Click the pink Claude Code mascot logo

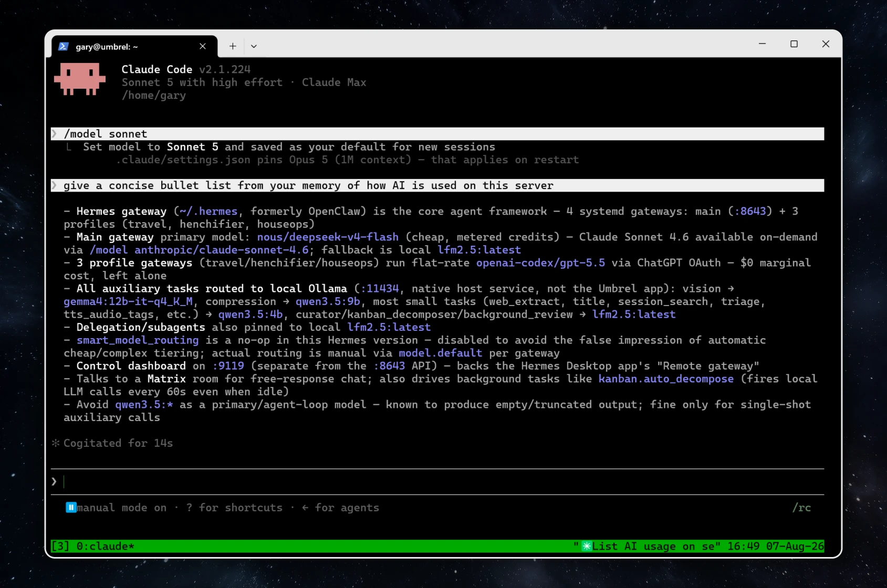(x=80, y=79)
